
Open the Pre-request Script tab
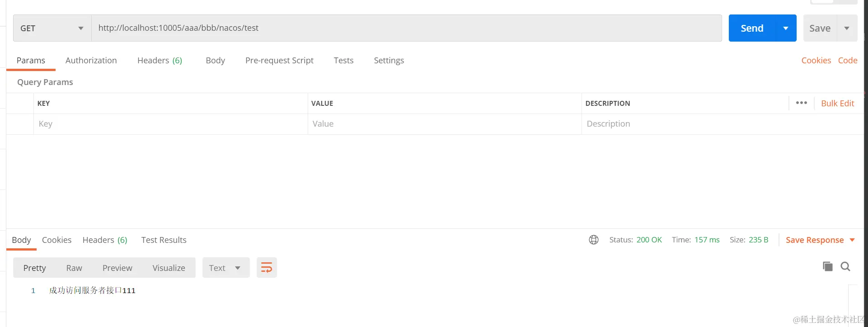279,60
